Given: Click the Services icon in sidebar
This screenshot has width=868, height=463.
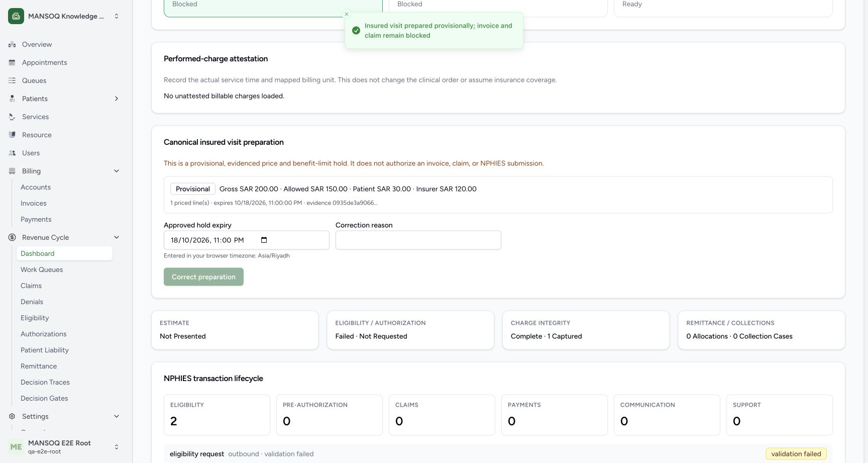Looking at the screenshot, I should 12,117.
